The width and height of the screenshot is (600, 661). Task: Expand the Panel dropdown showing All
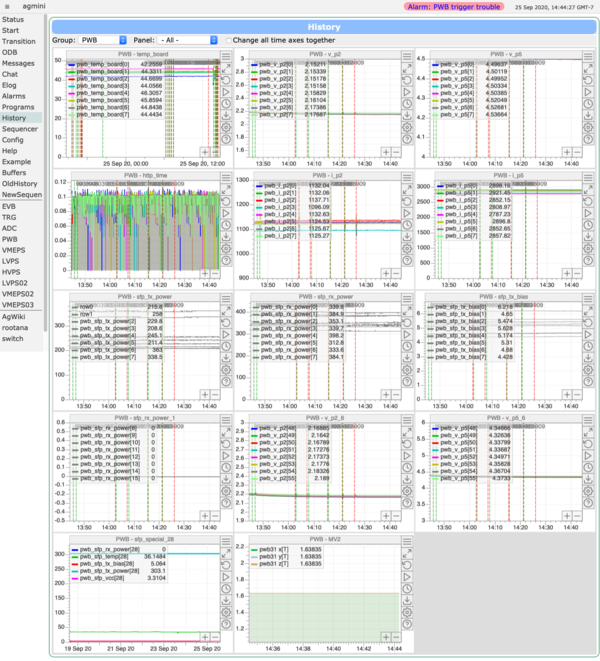pyautogui.click(x=187, y=40)
